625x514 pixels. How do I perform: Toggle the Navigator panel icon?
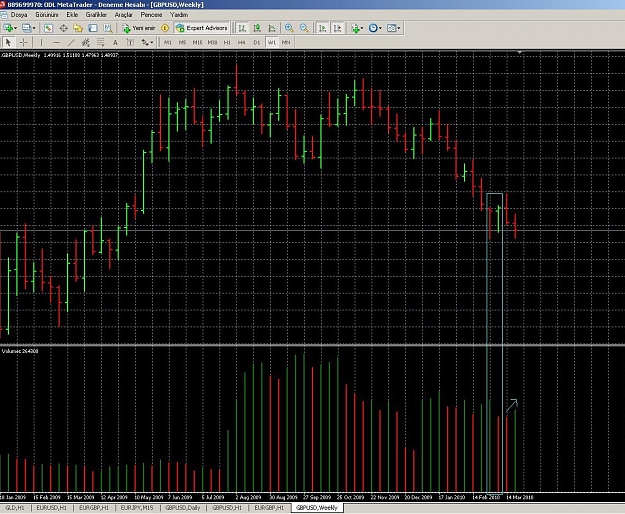(x=78, y=28)
